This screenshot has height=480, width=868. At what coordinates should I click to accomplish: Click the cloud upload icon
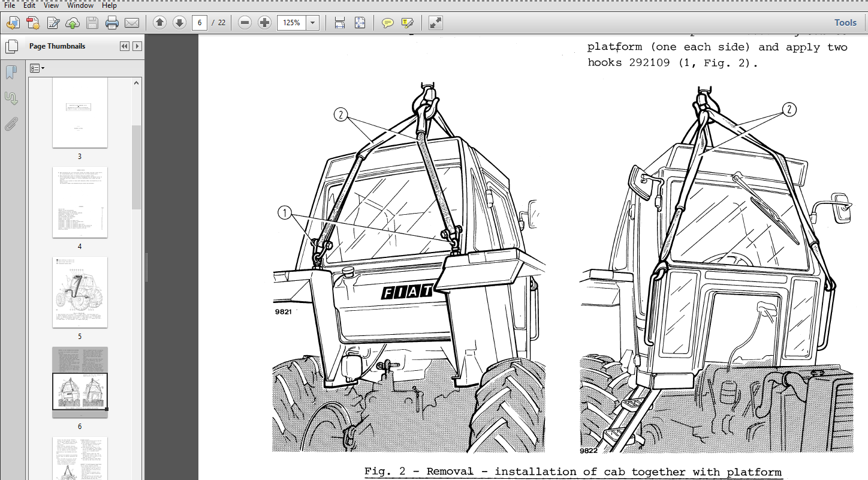tap(73, 23)
